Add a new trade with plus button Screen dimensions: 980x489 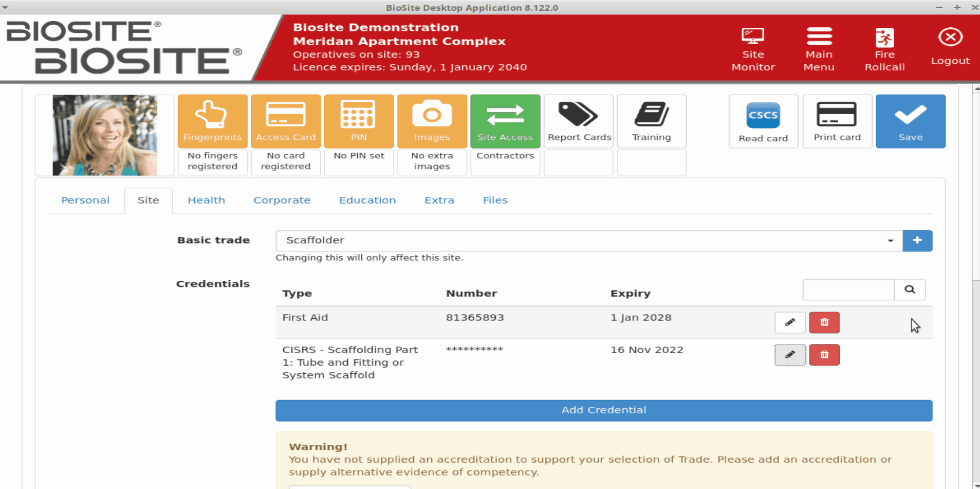917,241
